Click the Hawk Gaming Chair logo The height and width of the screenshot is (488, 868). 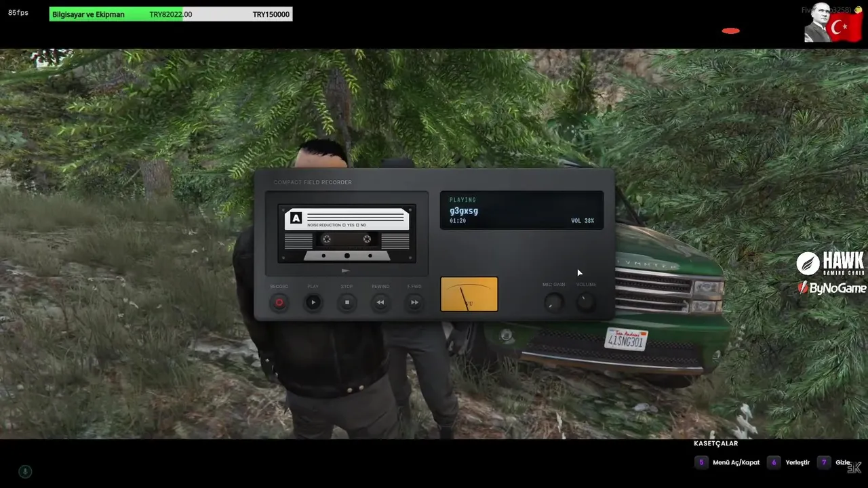(831, 263)
